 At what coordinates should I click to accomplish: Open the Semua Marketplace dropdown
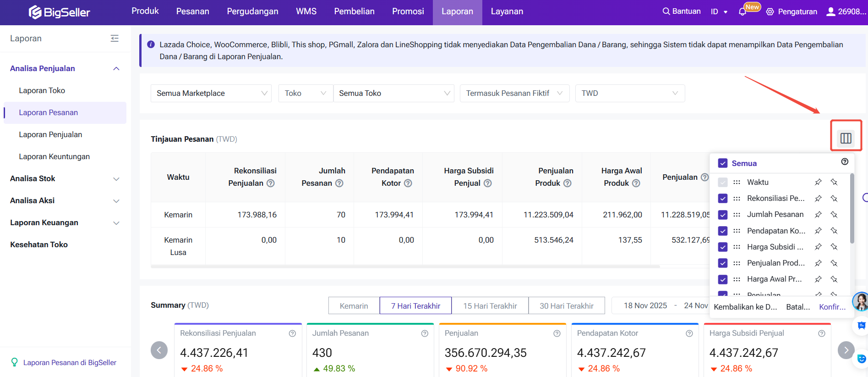point(211,93)
